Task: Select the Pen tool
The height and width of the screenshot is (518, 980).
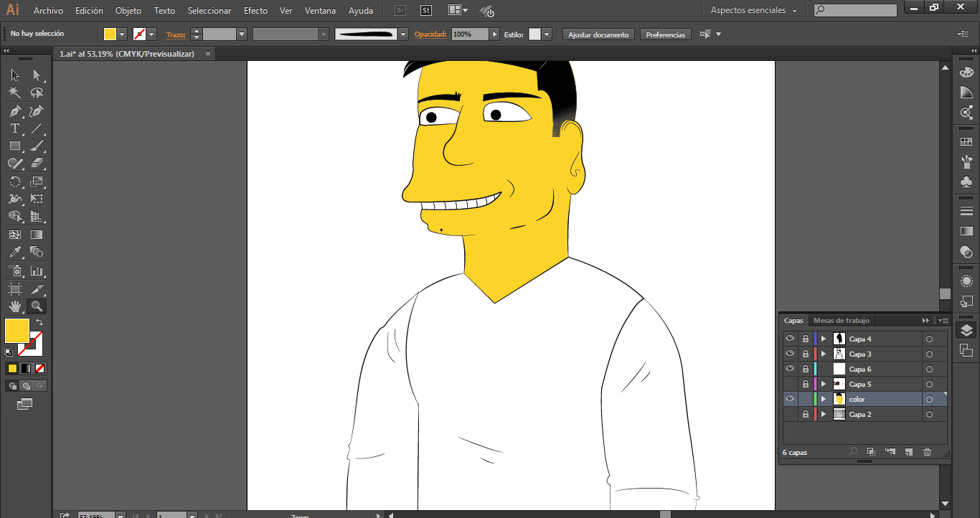Action: [14, 111]
